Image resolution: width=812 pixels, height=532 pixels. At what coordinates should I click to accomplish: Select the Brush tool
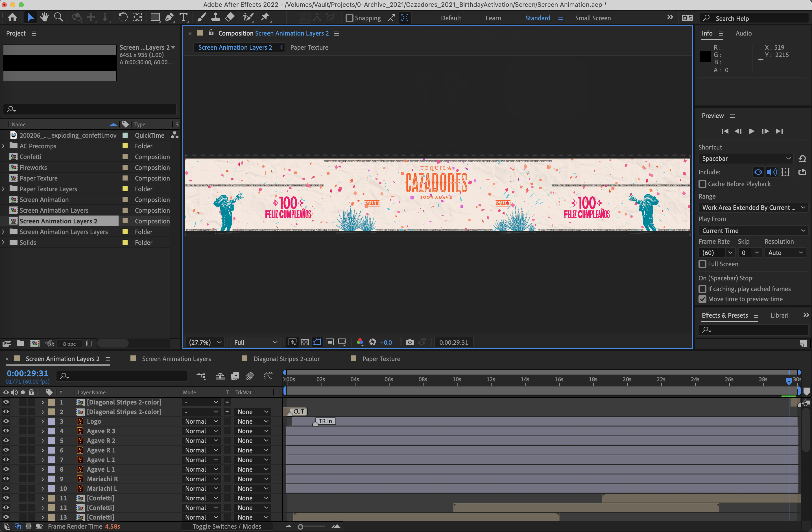tap(201, 17)
